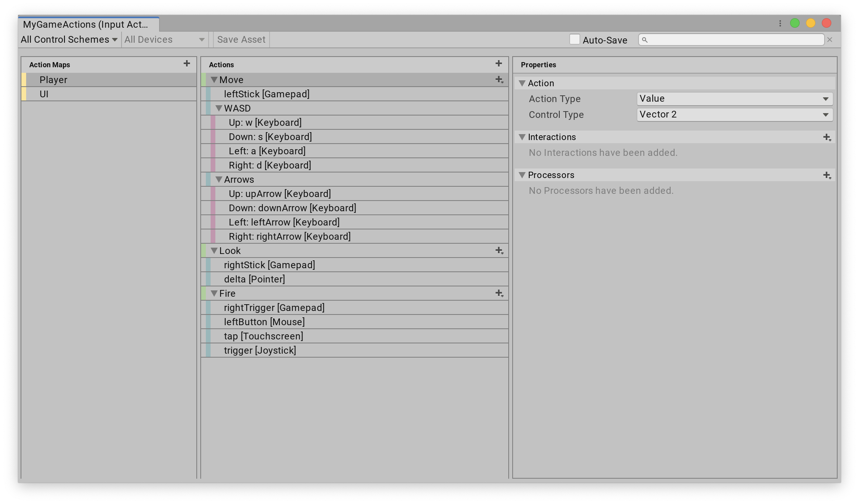Click the search input field

[x=732, y=40]
